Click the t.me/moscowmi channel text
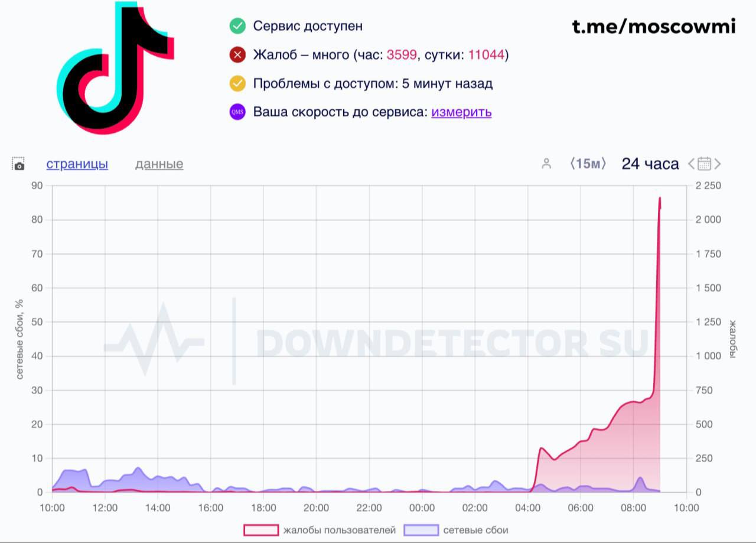 point(654,26)
